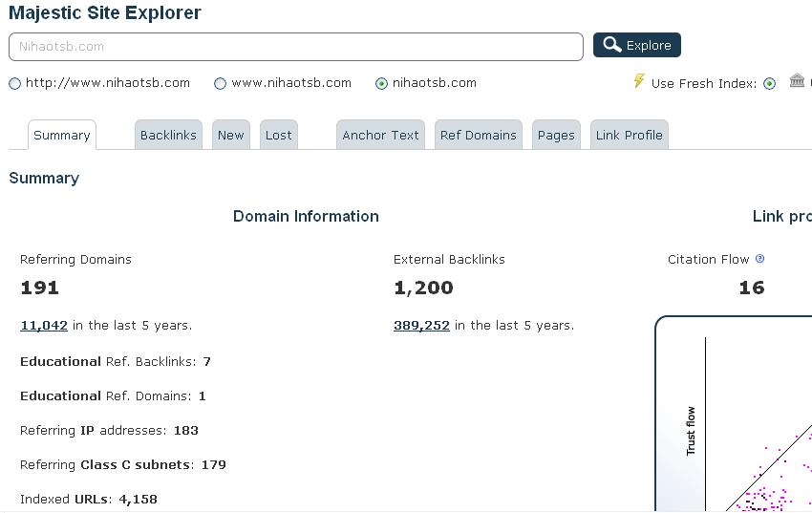Switch to the Backlinks tab
The width and height of the screenshot is (812, 513).
pos(168,135)
